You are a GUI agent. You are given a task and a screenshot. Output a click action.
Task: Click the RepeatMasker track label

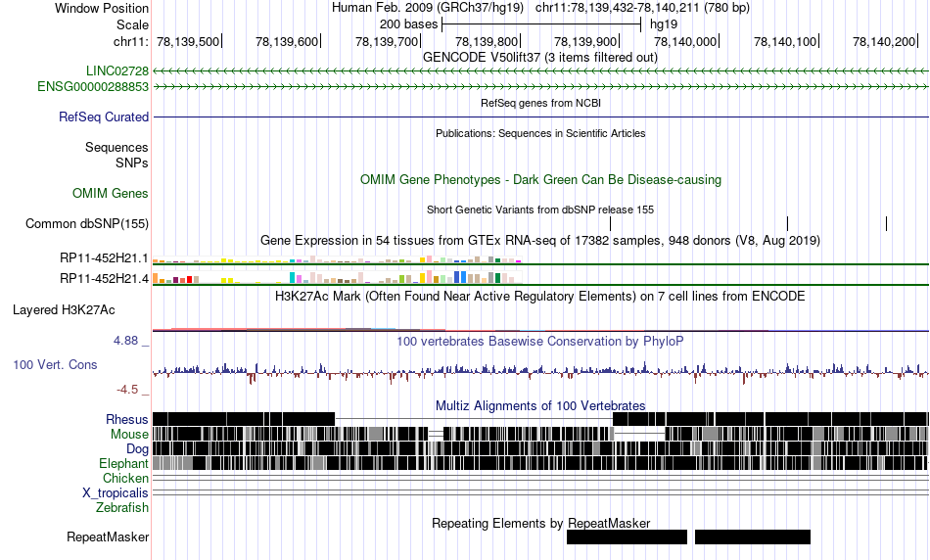(108, 537)
